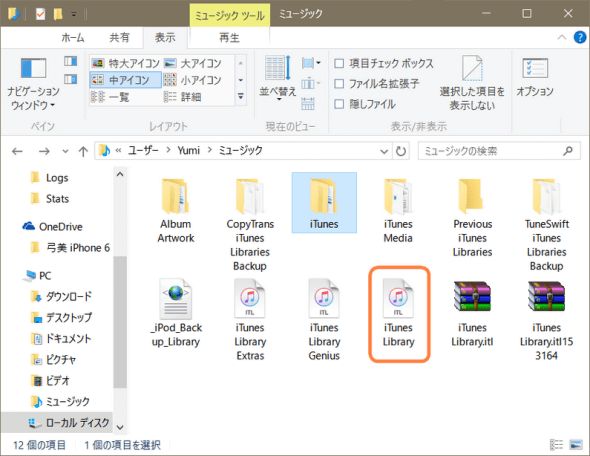
Task: Switch to large thumbnails view in status bar
Action: pyautogui.click(x=576, y=445)
